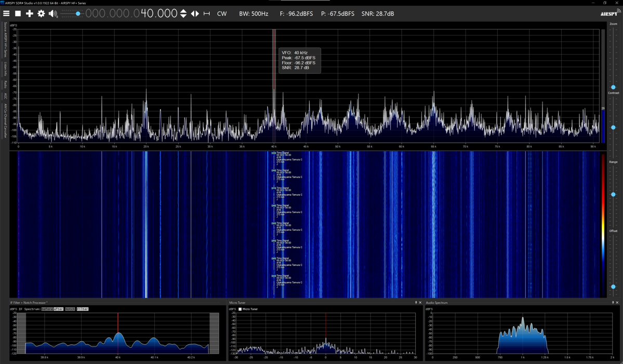Select Before view in IF Spectrum
The height and width of the screenshot is (364, 623).
click(x=47, y=309)
